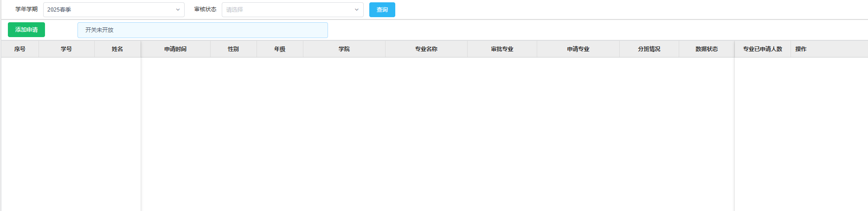Screen dimensions: 868x211
Task: Open the 2025春季 semester combo box
Action: pyautogui.click(x=109, y=10)
